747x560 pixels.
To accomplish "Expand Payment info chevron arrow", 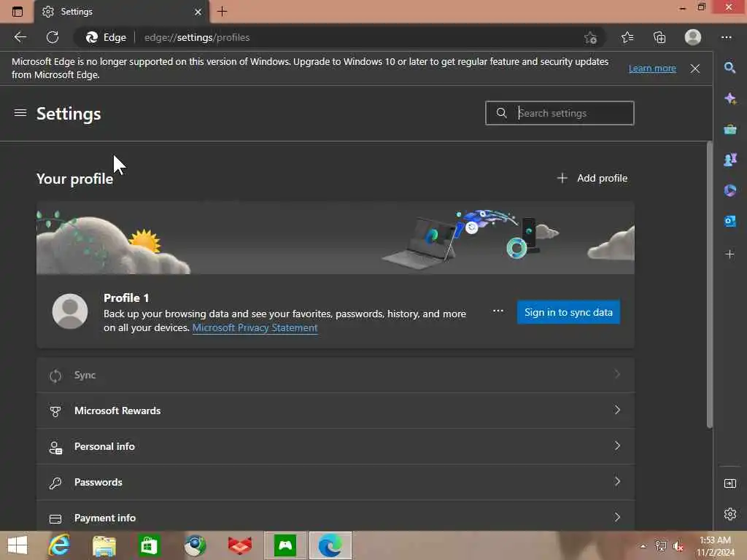I will (617, 517).
